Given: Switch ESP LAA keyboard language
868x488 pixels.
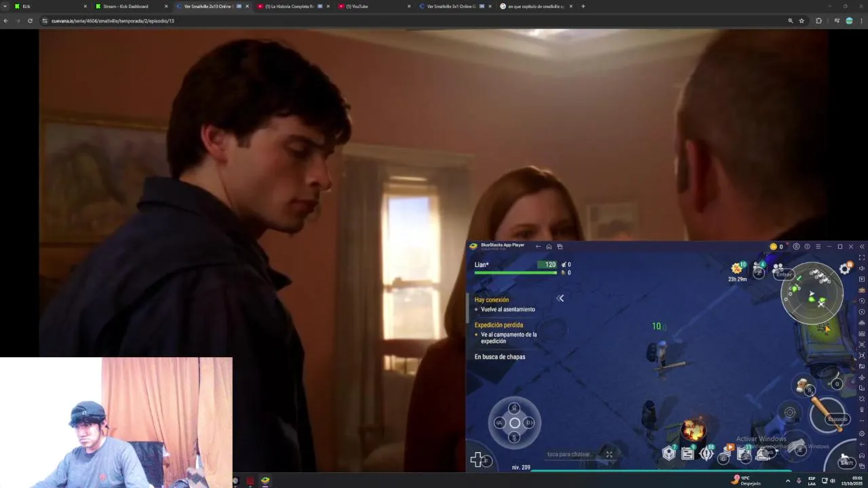Looking at the screenshot, I should tap(812, 481).
